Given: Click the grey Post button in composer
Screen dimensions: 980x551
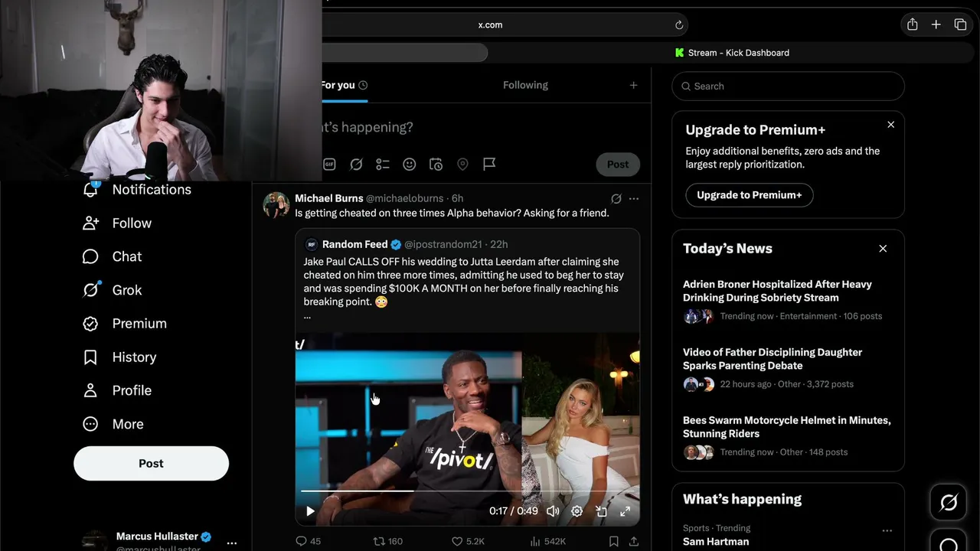Looking at the screenshot, I should coord(618,165).
